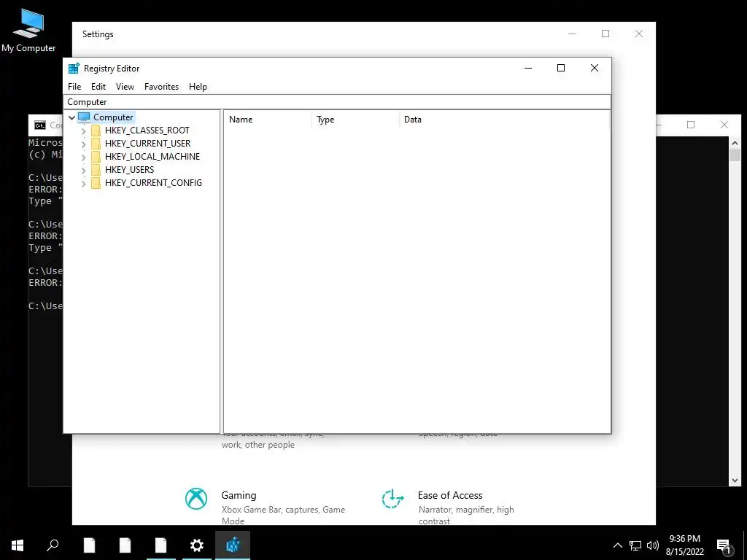Open the Edit menu in Registry Editor
Screen dimensions: 747x560
(x=98, y=87)
